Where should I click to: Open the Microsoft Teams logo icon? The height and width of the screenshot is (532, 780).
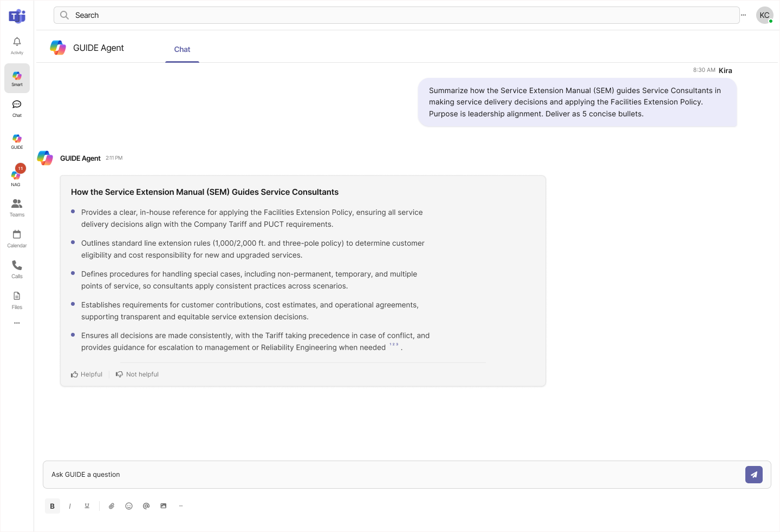point(17,16)
